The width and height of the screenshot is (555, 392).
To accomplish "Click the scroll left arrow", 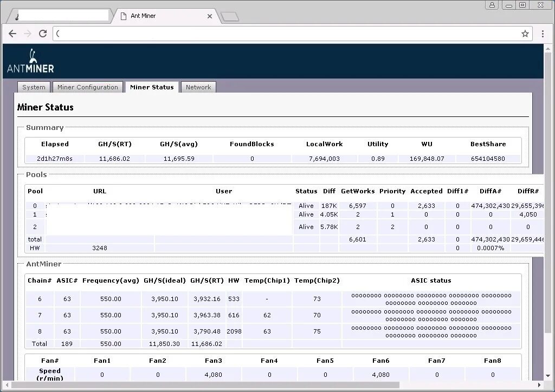I will pyautogui.click(x=7, y=385).
